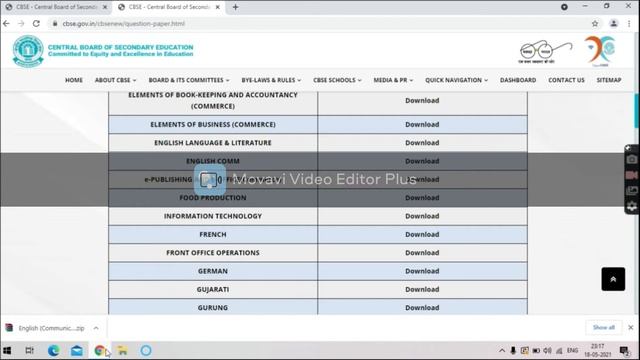Go to HOME menu item

click(74, 80)
